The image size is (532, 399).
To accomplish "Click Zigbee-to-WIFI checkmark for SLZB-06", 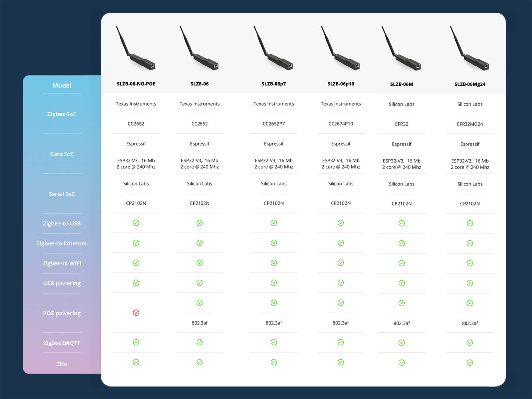I will 199,263.
